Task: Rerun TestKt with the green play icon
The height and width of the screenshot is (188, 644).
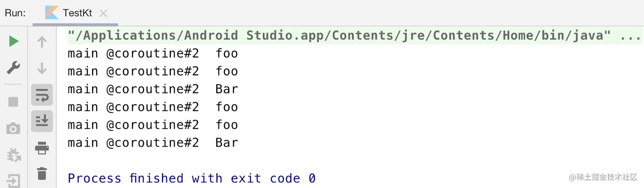Action: pyautogui.click(x=14, y=41)
